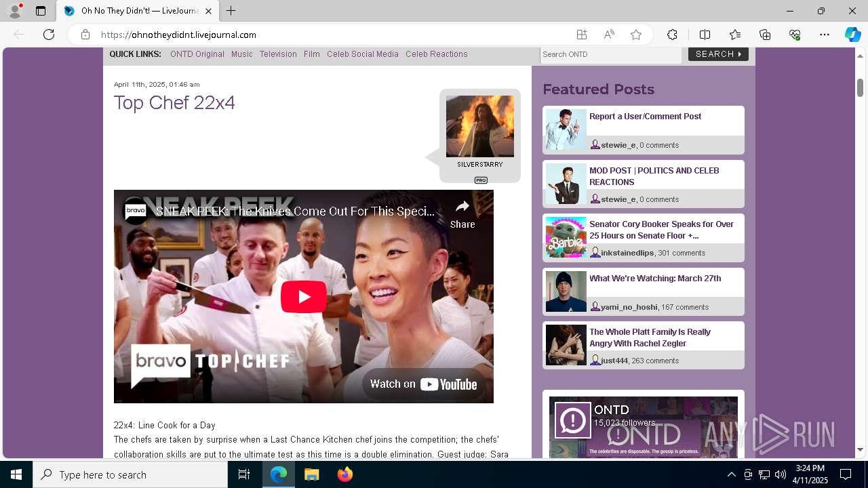Close the Oh No They Didn't tab
Viewport: 868px width, 488px height.
point(208,11)
